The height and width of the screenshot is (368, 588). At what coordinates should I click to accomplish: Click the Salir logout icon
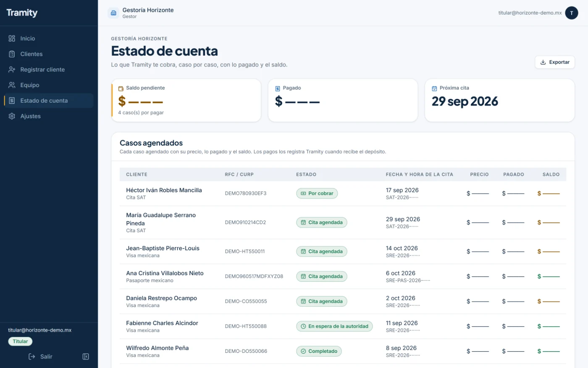click(x=32, y=357)
